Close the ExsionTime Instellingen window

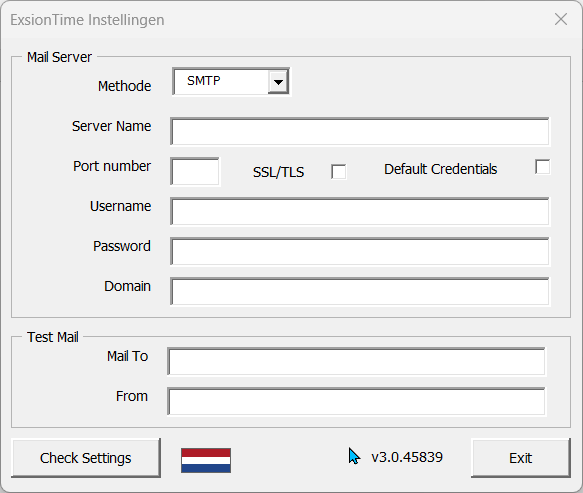[x=561, y=19]
